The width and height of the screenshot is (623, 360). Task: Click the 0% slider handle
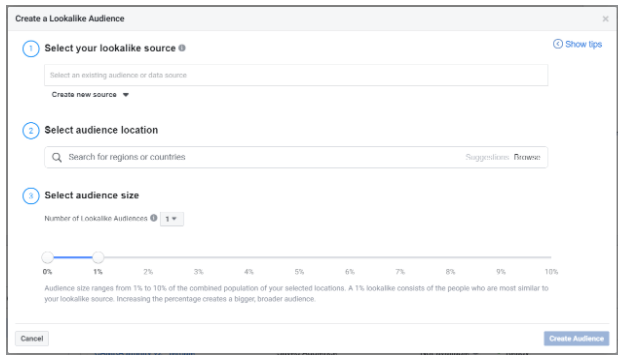(x=48, y=257)
